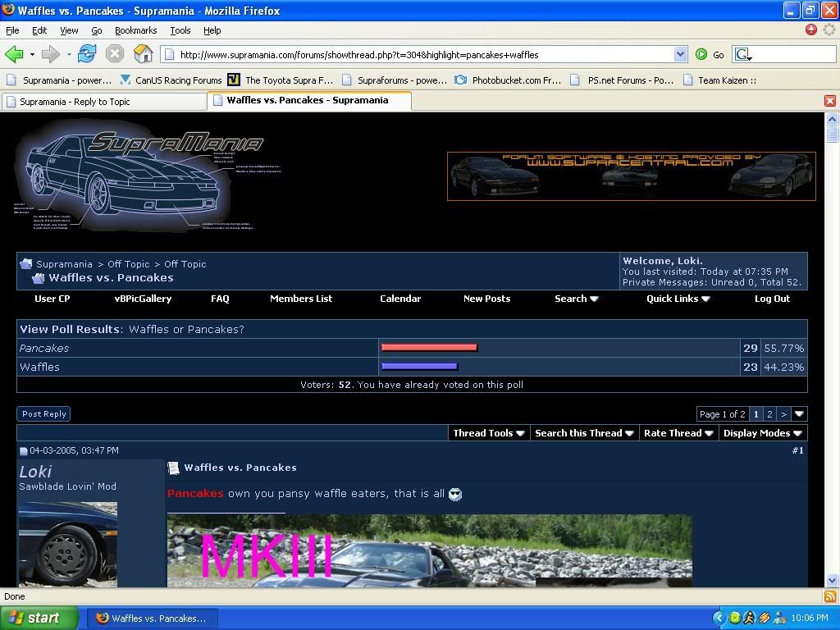
Task: Click the Supracentral.com hosting banner
Action: [x=632, y=176]
